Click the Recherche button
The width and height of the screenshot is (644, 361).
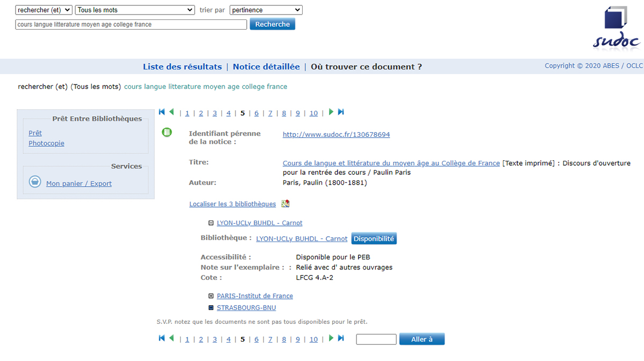273,24
